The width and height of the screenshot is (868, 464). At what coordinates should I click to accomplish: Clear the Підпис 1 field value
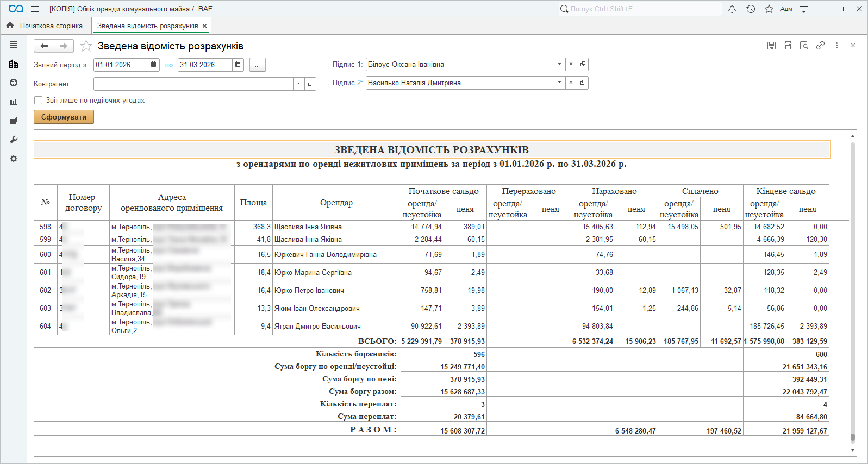pos(571,64)
